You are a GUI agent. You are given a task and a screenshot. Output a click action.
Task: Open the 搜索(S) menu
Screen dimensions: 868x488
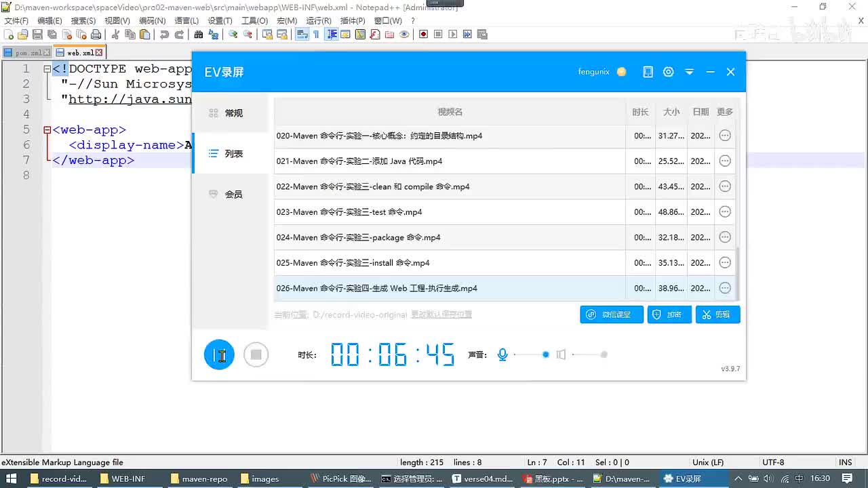click(83, 21)
